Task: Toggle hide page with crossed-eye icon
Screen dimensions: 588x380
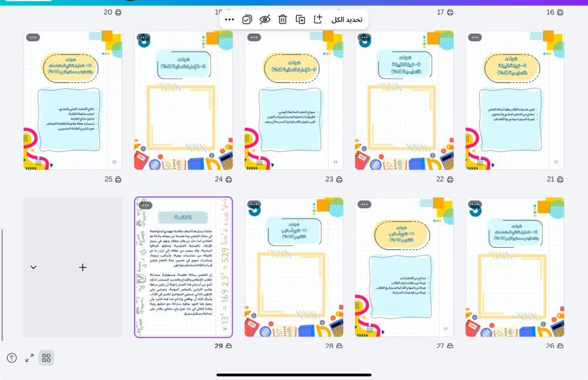Action: (265, 20)
